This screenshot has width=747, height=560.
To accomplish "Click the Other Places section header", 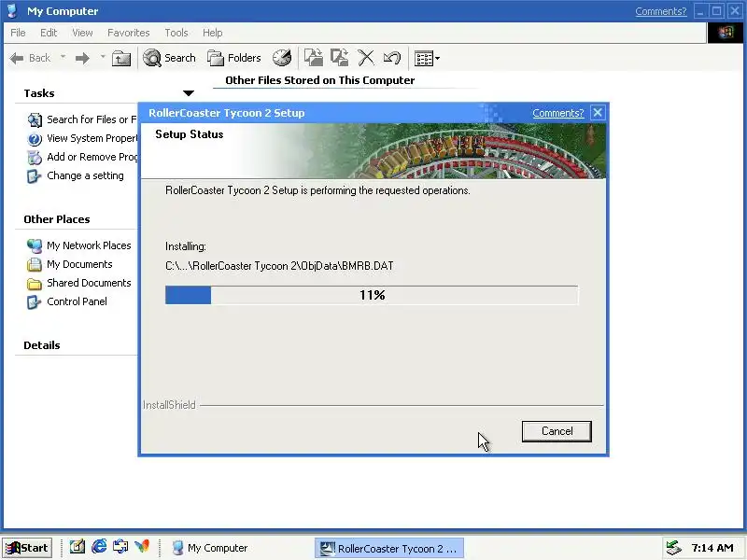I will tap(57, 219).
